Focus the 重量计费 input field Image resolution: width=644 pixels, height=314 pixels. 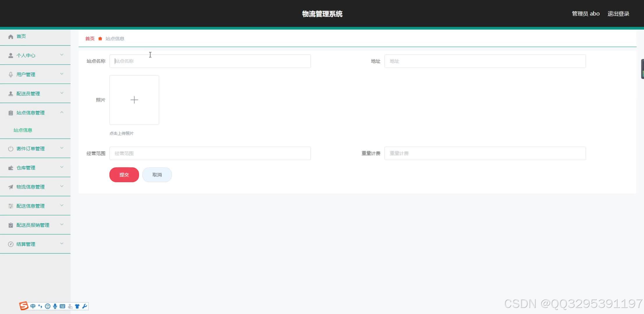(485, 153)
